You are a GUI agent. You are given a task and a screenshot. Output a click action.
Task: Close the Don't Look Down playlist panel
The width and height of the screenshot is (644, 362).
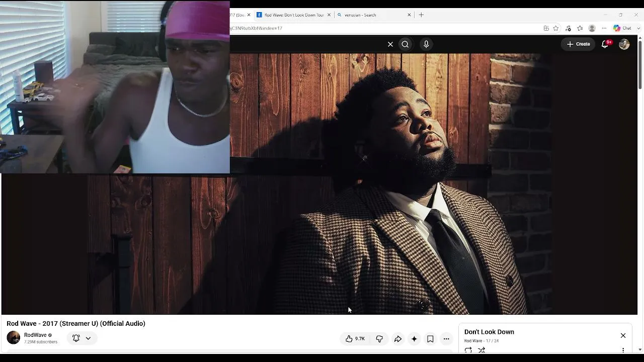click(x=623, y=335)
